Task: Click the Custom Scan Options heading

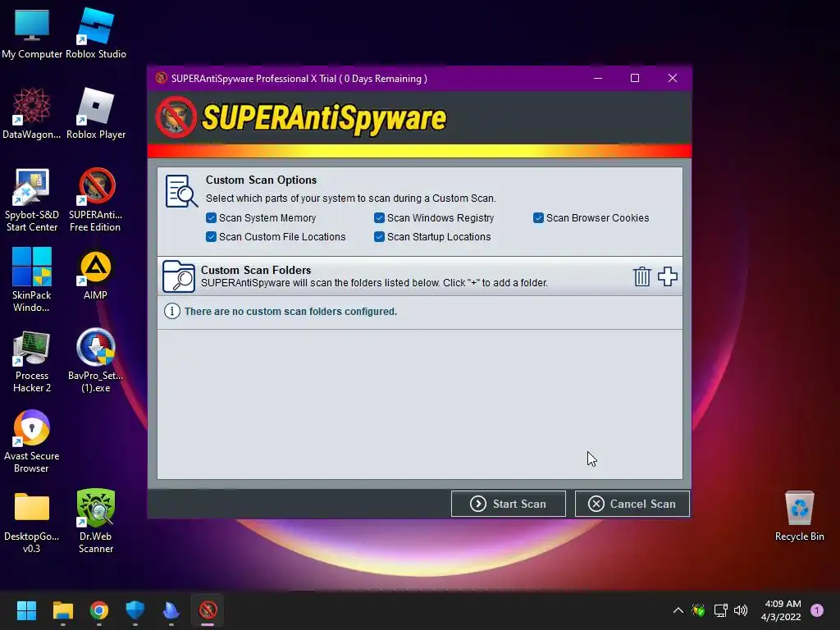Action: (261, 180)
